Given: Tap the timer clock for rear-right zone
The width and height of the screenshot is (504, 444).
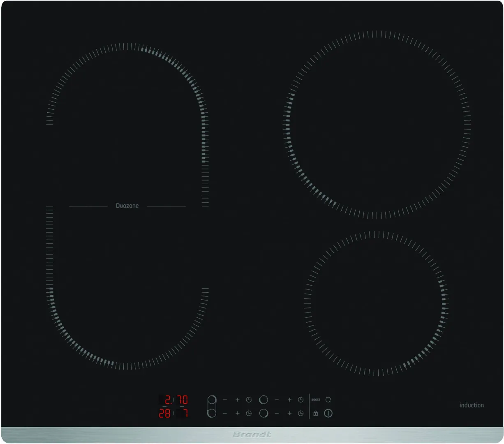Looking at the screenshot, I should point(301,400).
